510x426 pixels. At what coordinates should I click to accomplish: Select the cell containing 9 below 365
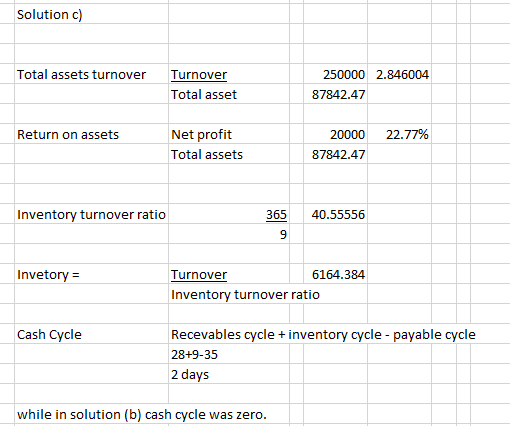(x=229, y=234)
